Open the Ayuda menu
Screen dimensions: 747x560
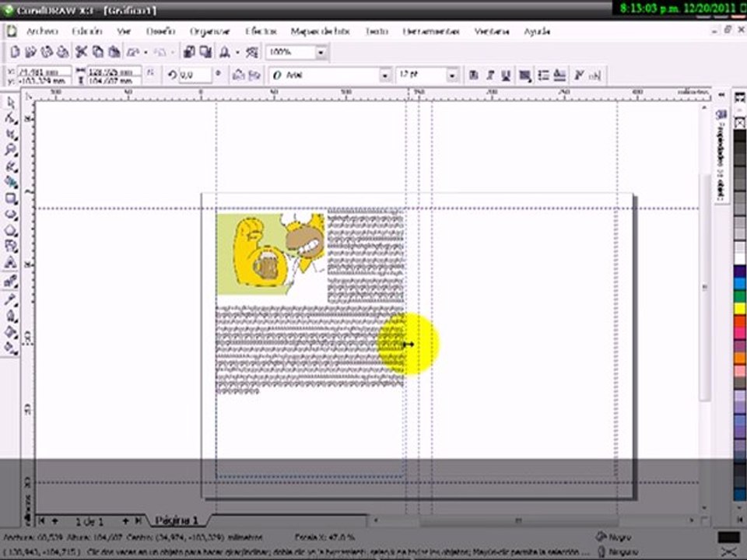coord(537,31)
